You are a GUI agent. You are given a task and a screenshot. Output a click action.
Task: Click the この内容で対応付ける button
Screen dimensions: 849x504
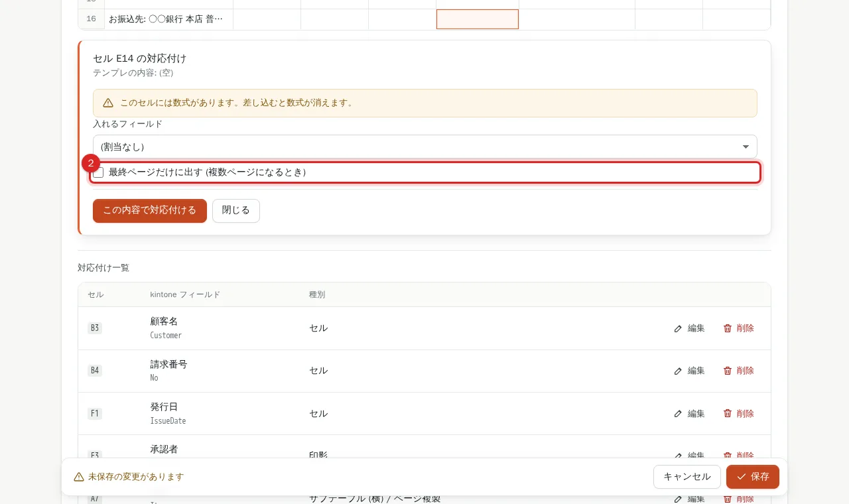(x=150, y=211)
